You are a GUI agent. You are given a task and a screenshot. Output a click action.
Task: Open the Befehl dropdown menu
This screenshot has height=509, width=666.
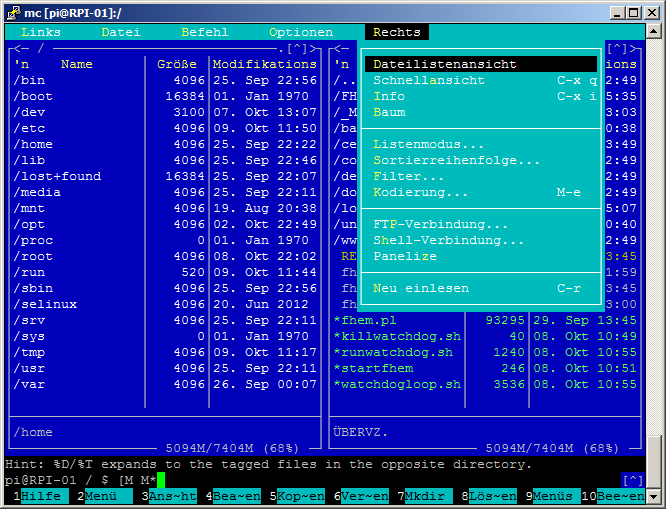tap(204, 32)
